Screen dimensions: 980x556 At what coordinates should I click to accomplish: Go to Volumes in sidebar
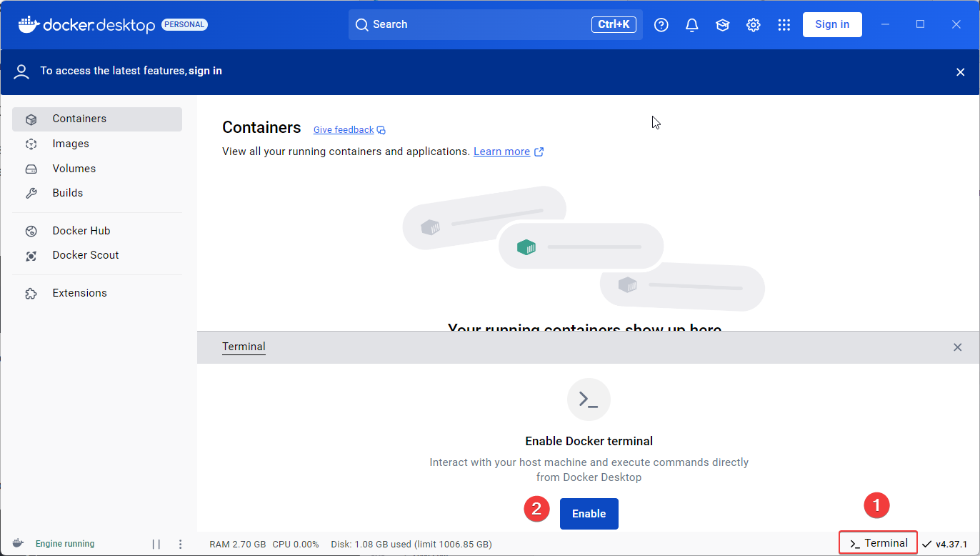tap(97, 169)
